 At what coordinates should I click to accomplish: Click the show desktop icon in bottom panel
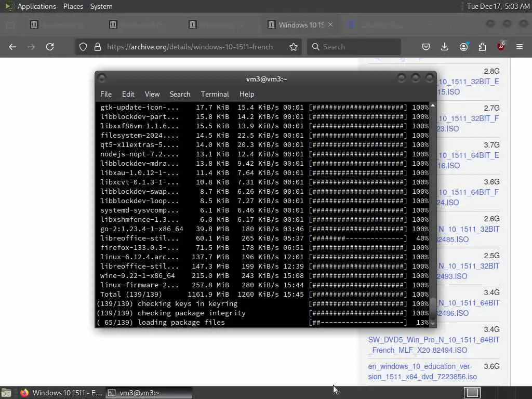click(6, 393)
